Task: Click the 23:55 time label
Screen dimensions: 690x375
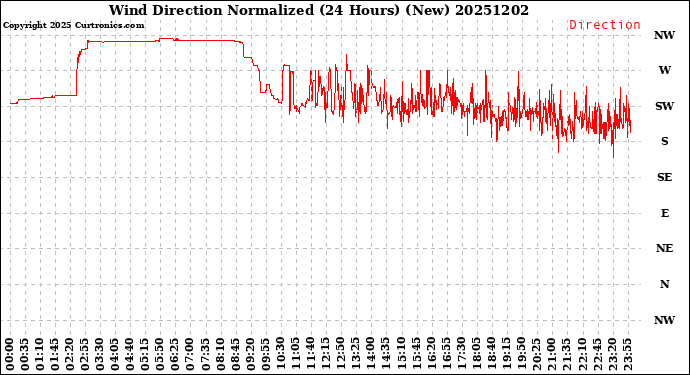Action: [x=627, y=354]
